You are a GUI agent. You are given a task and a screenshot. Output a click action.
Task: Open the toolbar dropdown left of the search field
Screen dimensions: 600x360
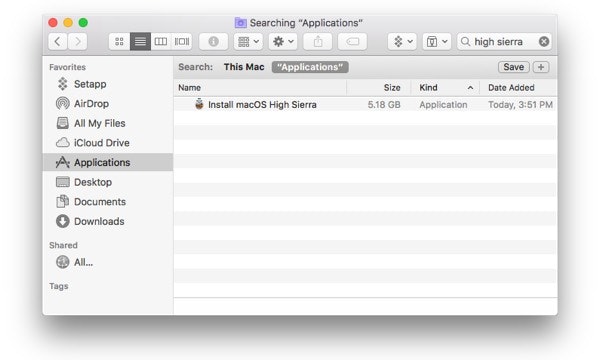click(437, 41)
